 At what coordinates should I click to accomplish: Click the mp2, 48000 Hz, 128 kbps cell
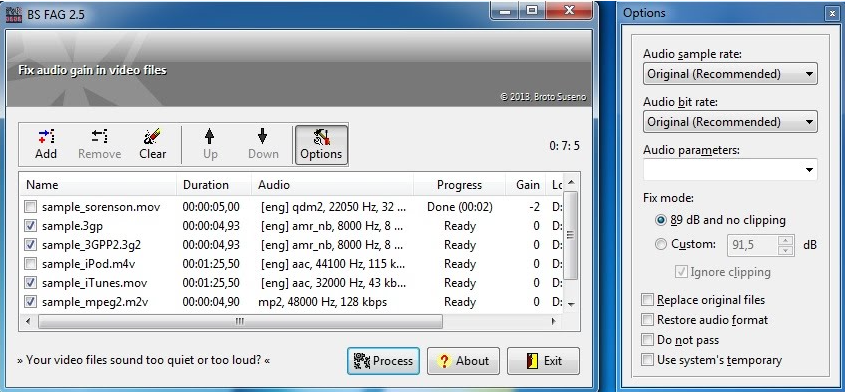(x=322, y=301)
